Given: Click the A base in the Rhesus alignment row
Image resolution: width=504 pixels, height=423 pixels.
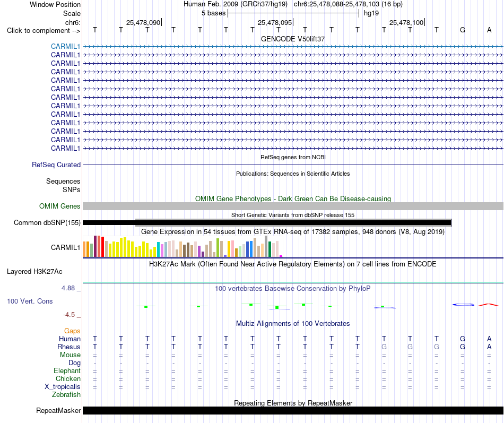Looking at the screenshot, I should [x=489, y=347].
